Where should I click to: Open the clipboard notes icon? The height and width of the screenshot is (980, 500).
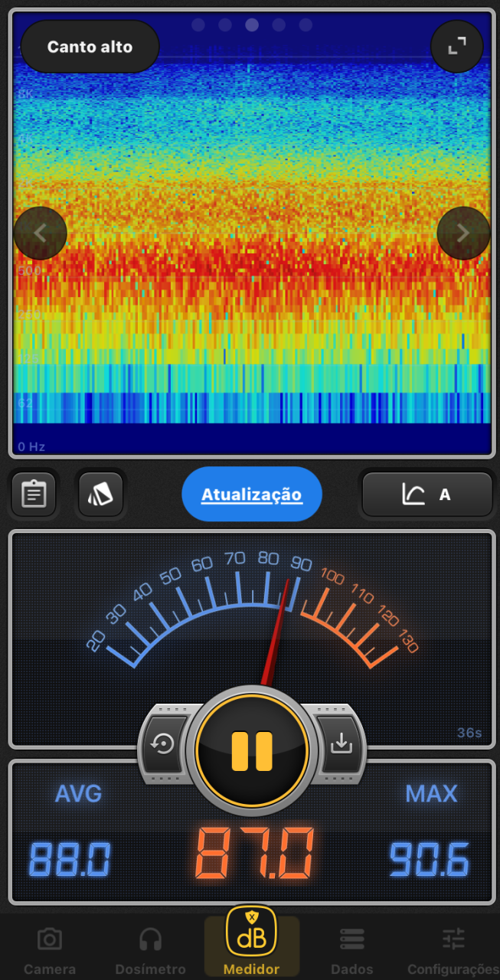(33, 494)
